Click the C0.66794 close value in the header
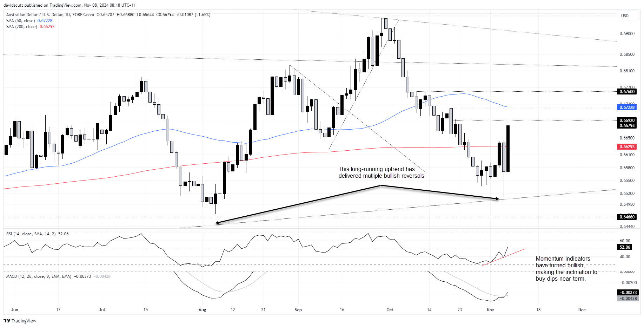Viewport: 644px width, 327px height. click(165, 15)
